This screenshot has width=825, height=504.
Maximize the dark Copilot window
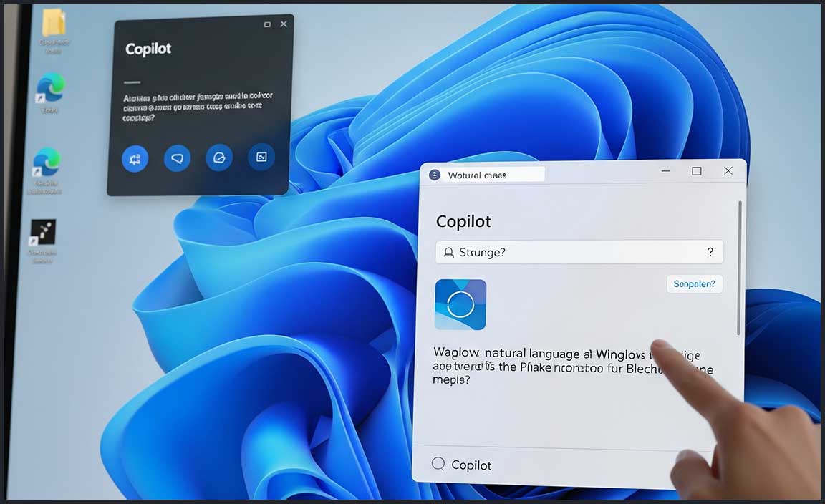pyautogui.click(x=267, y=25)
